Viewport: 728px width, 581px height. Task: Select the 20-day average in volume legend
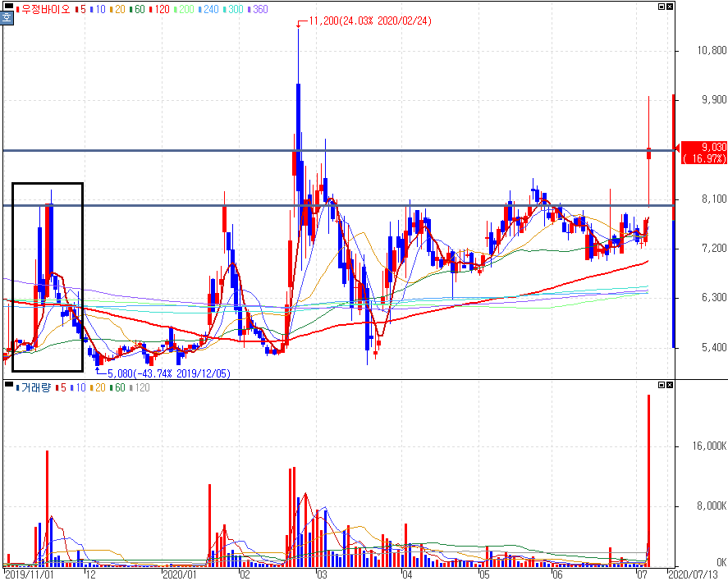[98, 387]
